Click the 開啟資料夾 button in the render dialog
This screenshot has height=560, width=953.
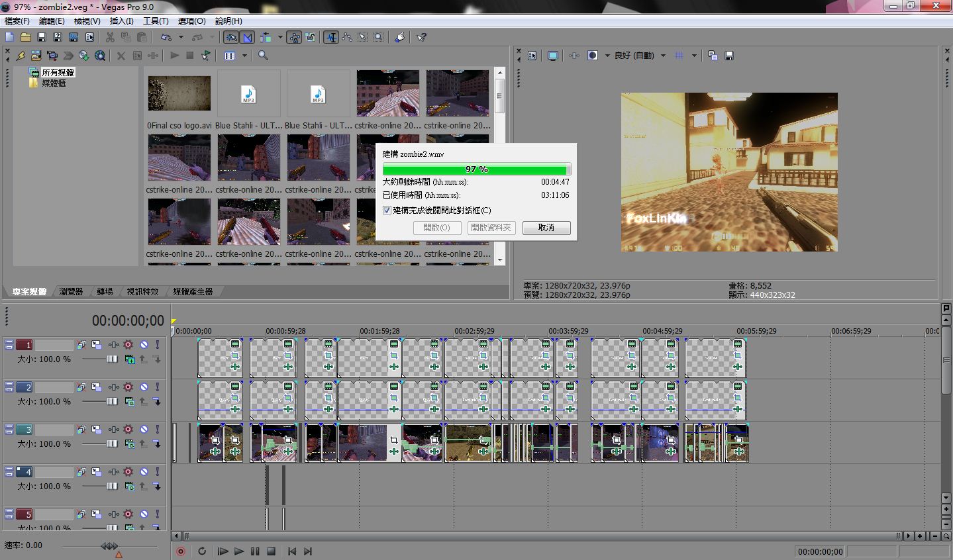pyautogui.click(x=491, y=227)
